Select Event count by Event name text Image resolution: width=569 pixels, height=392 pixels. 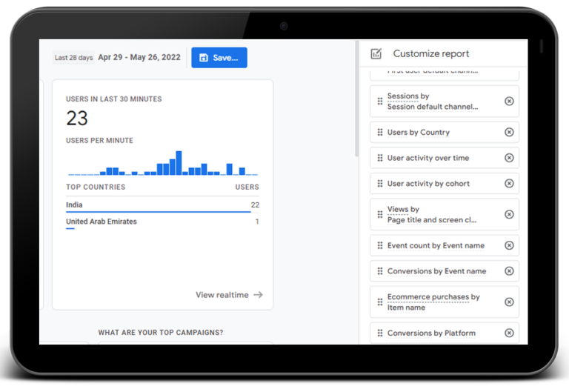(436, 246)
